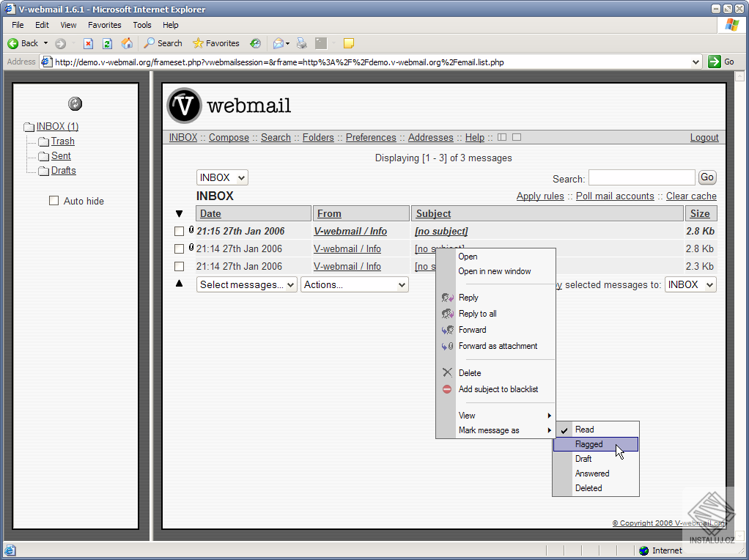This screenshot has width=749, height=560.
Task: Open the INBOX folder dropdown above the list
Action: click(222, 177)
